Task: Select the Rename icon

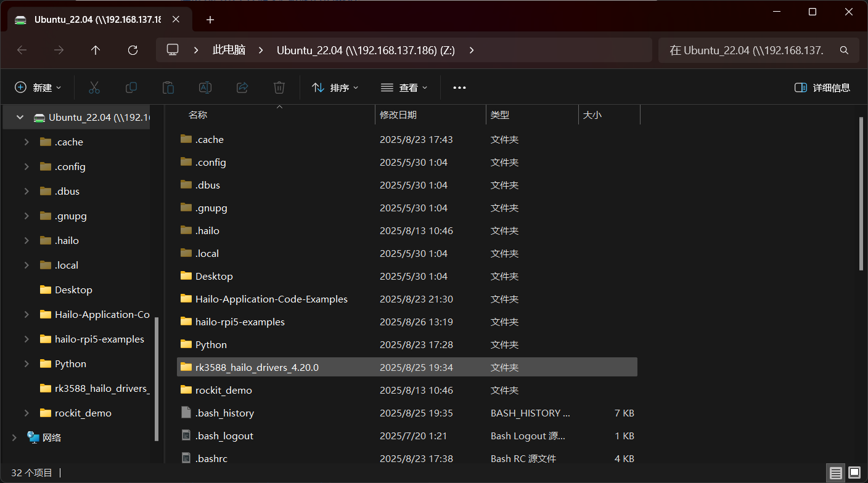Action: coord(205,87)
